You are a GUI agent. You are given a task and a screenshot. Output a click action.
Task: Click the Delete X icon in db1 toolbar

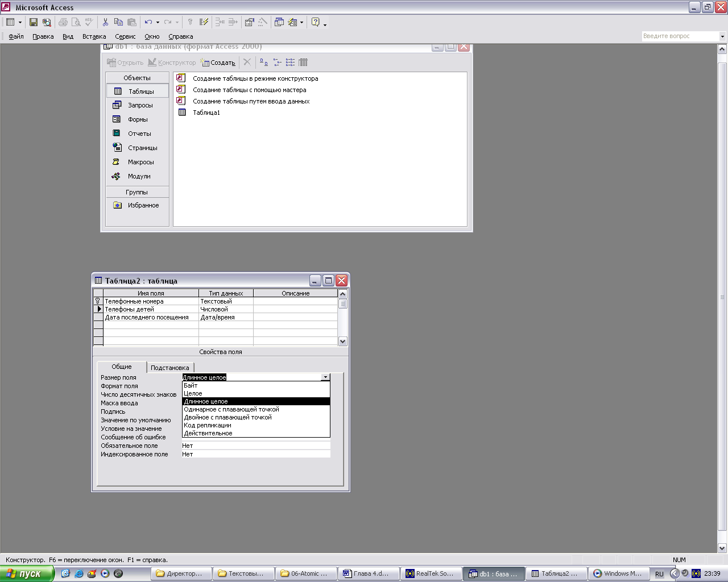pyautogui.click(x=247, y=63)
